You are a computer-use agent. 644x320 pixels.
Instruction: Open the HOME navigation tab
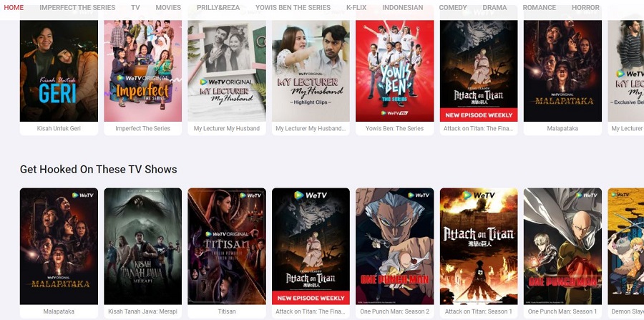14,7
